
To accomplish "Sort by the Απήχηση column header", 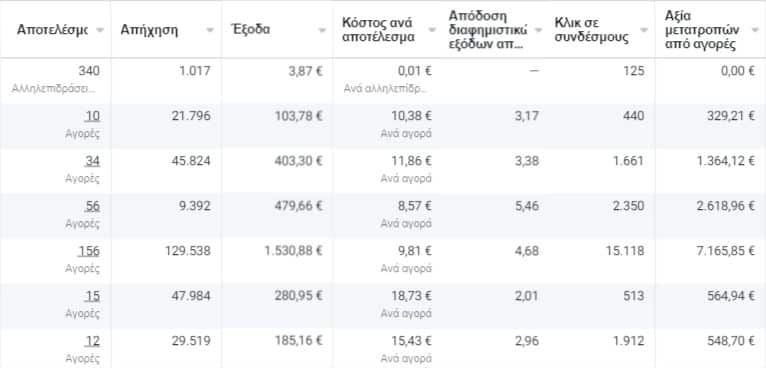I will tap(149, 30).
